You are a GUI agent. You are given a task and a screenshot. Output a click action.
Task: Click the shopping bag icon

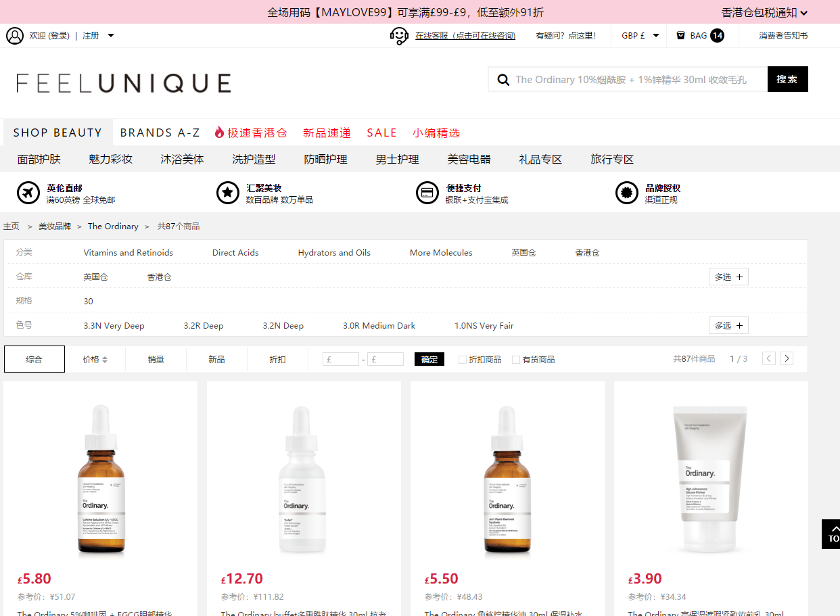coord(680,36)
